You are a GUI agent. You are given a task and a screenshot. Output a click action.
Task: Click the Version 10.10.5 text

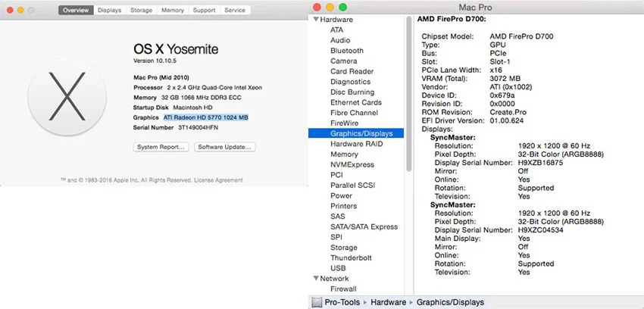[155, 61]
